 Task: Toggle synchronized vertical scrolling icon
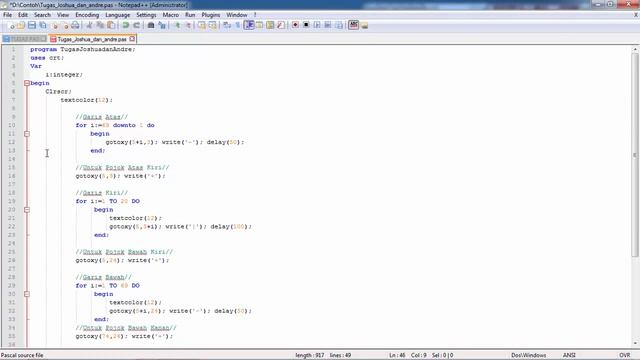pyautogui.click(x=202, y=25)
